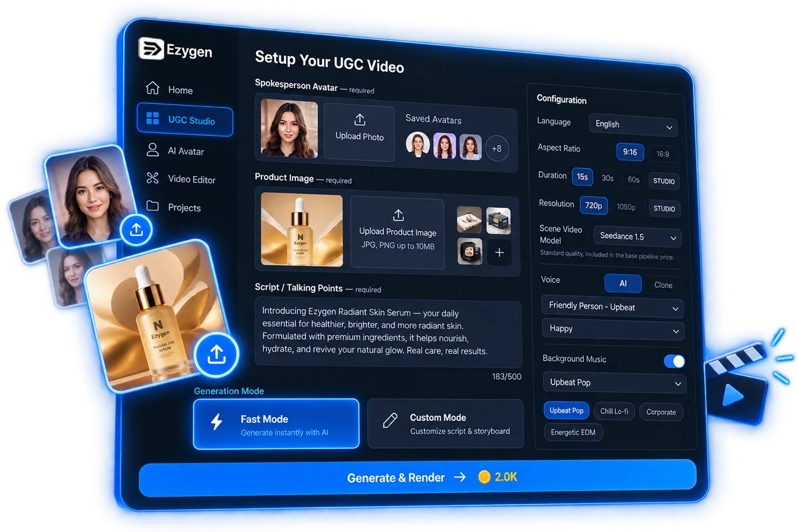This screenshot has height=532, width=798.
Task: Select the Fast Mode button
Action: tap(276, 424)
